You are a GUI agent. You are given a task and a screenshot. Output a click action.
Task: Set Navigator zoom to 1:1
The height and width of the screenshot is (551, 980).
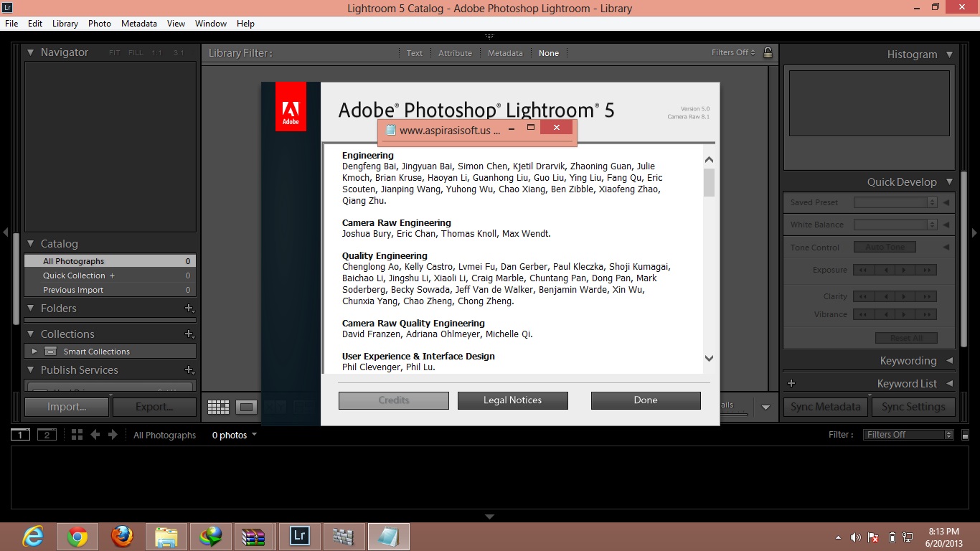coord(156,53)
